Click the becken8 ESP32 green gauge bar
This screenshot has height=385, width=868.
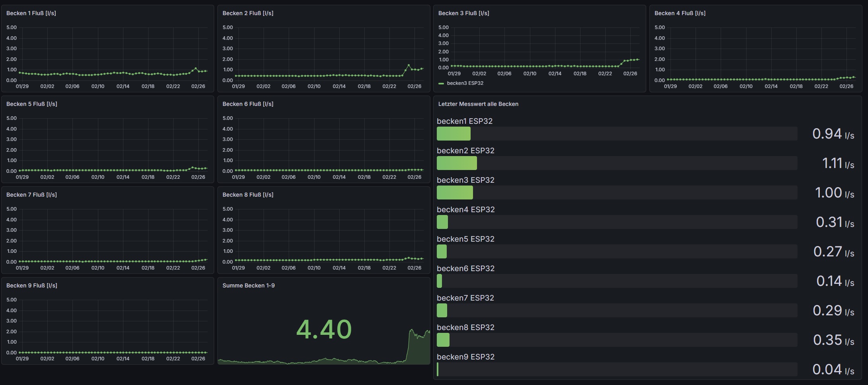443,340
